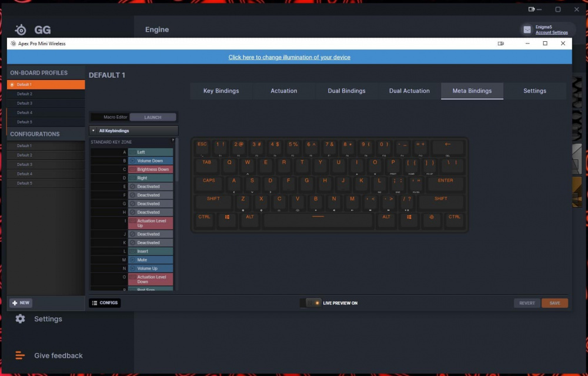This screenshot has height=376, width=588.
Task: Expand the All Keybindings dropdown
Action: (133, 131)
